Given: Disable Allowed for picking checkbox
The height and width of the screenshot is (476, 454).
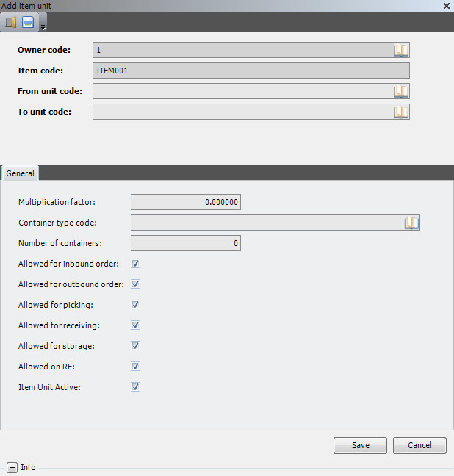Looking at the screenshot, I should [x=135, y=305].
